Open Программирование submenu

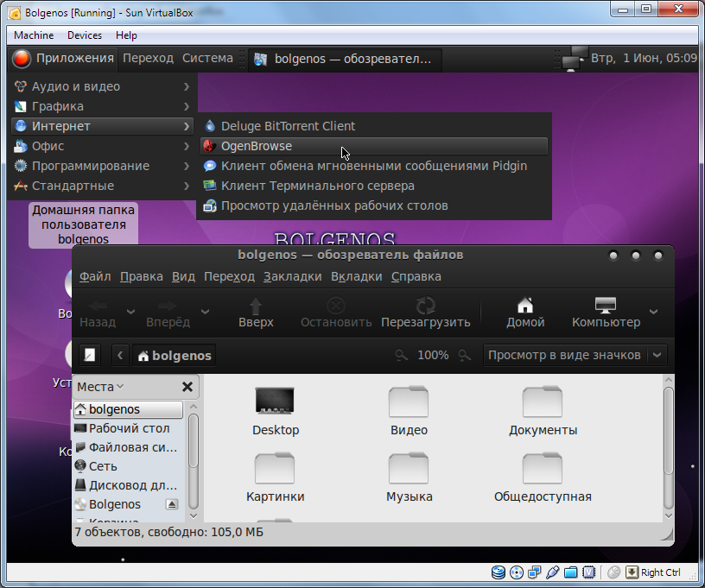[x=102, y=166]
